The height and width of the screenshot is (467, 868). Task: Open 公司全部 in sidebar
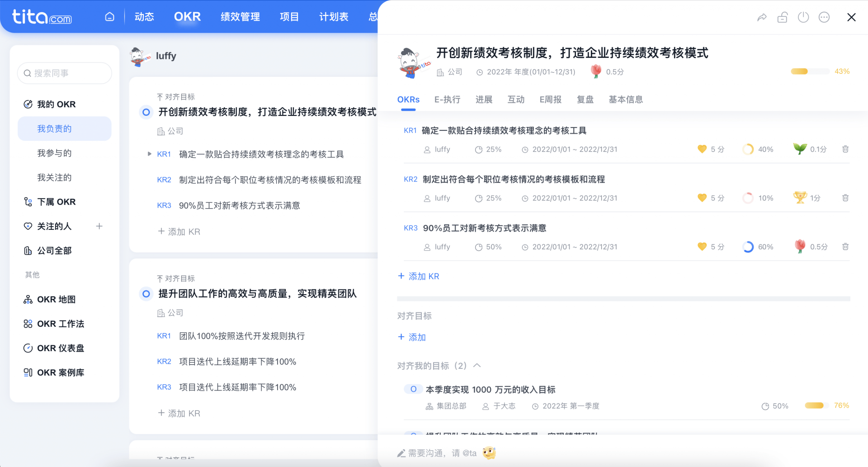(54, 251)
